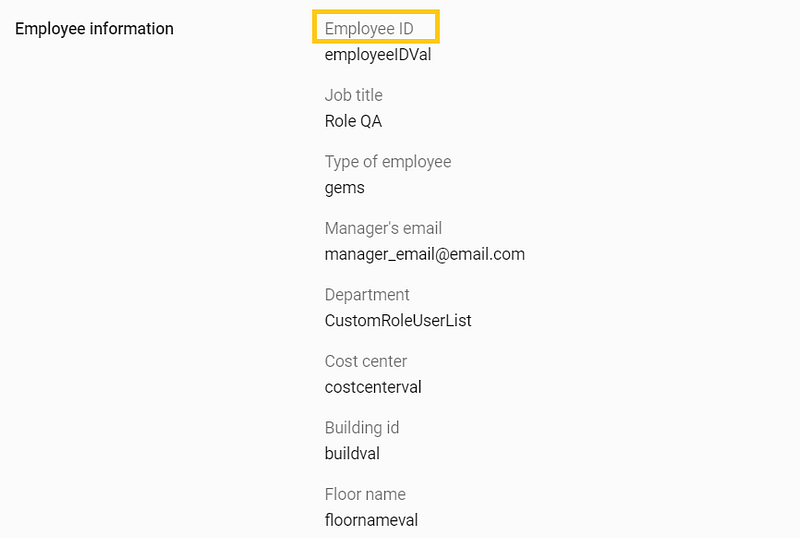This screenshot has height=538, width=800.
Task: Edit the costcenterval value
Action: [x=373, y=387]
